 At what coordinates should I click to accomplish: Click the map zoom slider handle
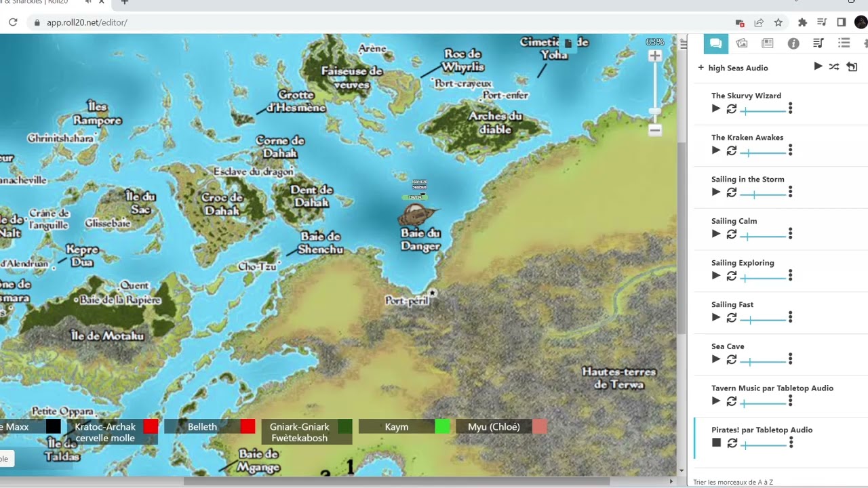655,111
